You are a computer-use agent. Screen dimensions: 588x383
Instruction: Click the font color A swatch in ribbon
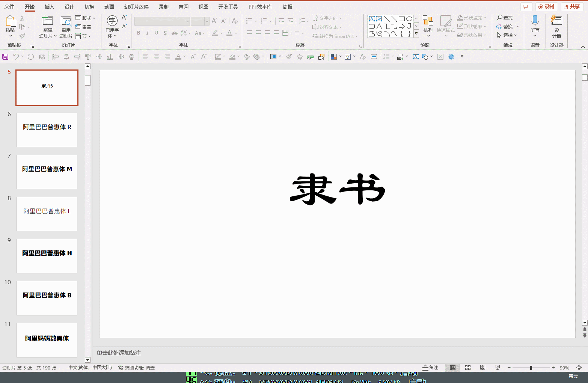tap(229, 33)
